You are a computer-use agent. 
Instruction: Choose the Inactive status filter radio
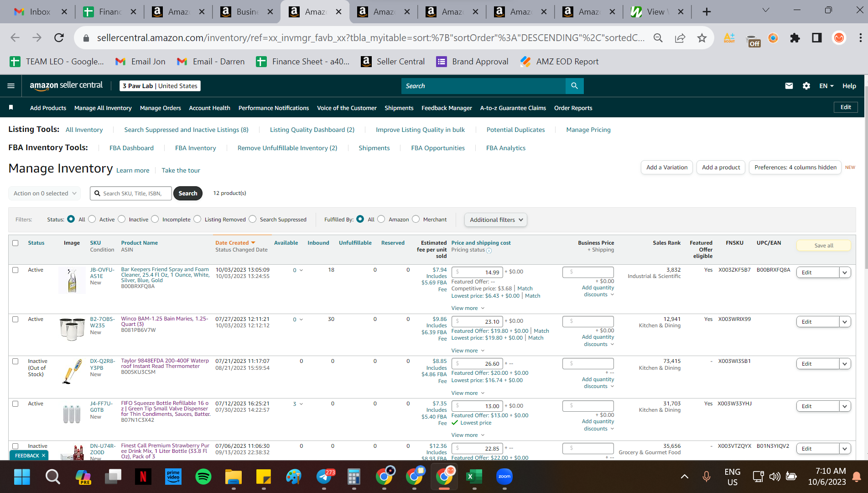point(121,219)
